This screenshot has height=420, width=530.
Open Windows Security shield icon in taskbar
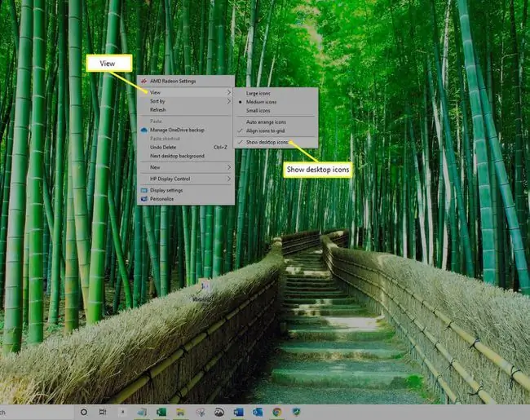(x=297, y=412)
